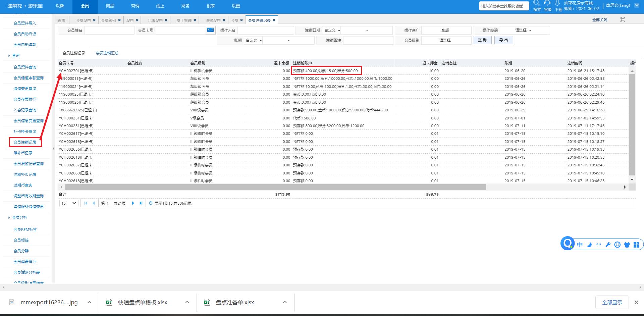Image resolution: width=644 pixels, height=316 pixels.
Task: Open 会员储值余额查询 in sidebar
Action: click(29, 78)
